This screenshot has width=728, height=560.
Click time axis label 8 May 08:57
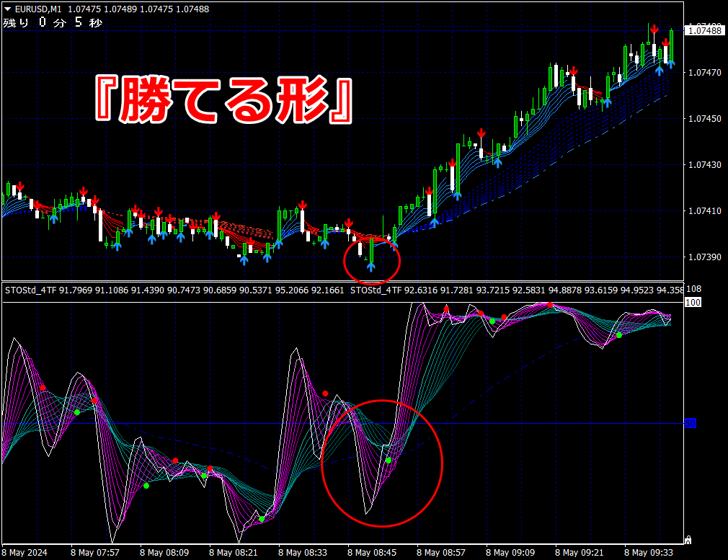(x=441, y=553)
